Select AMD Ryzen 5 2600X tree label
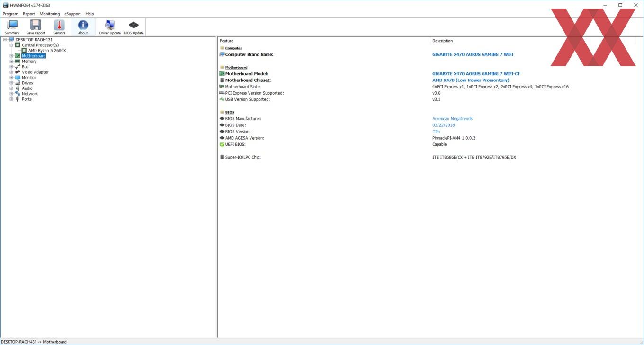 click(x=47, y=51)
